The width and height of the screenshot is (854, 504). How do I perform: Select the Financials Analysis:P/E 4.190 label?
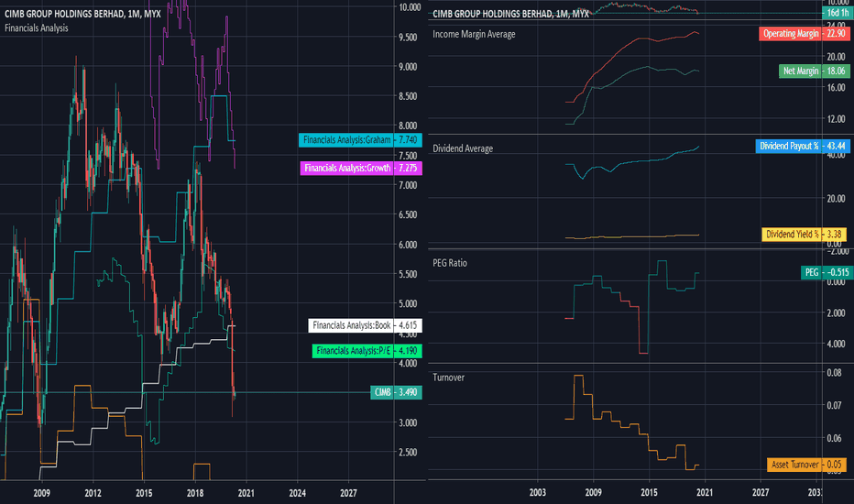pos(367,351)
